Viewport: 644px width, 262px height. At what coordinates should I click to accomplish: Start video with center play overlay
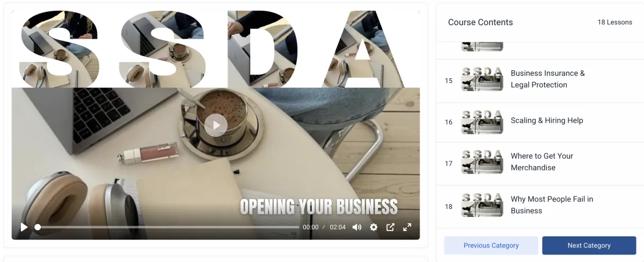point(216,125)
